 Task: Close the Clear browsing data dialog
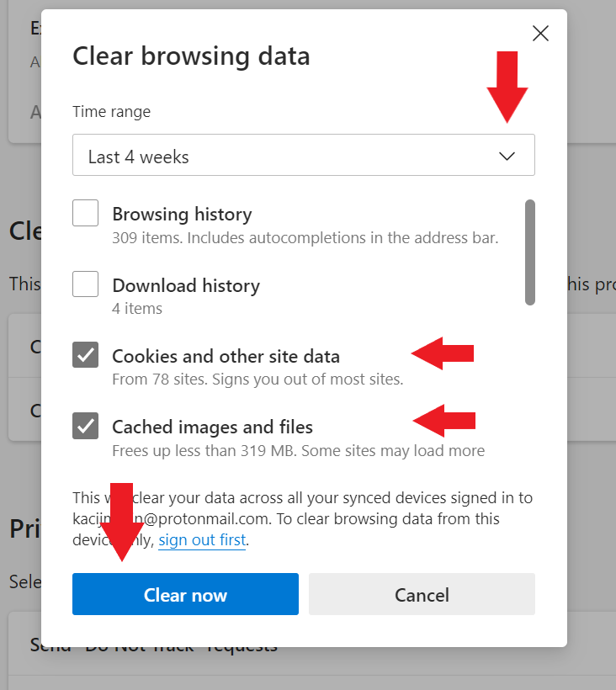pos(539,33)
